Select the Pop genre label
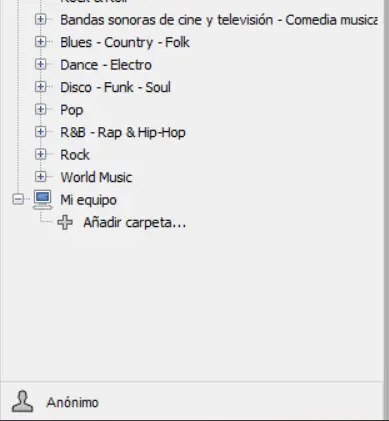 tap(72, 110)
